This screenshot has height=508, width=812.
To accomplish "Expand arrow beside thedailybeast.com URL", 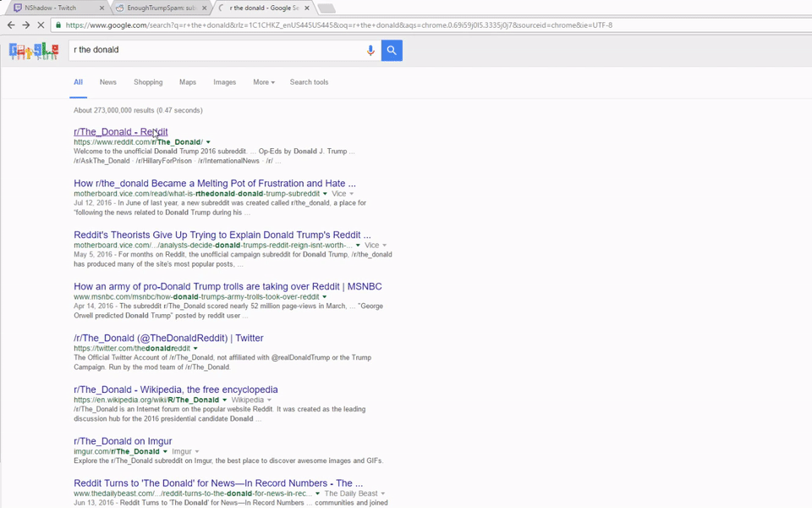I will pyautogui.click(x=317, y=494).
